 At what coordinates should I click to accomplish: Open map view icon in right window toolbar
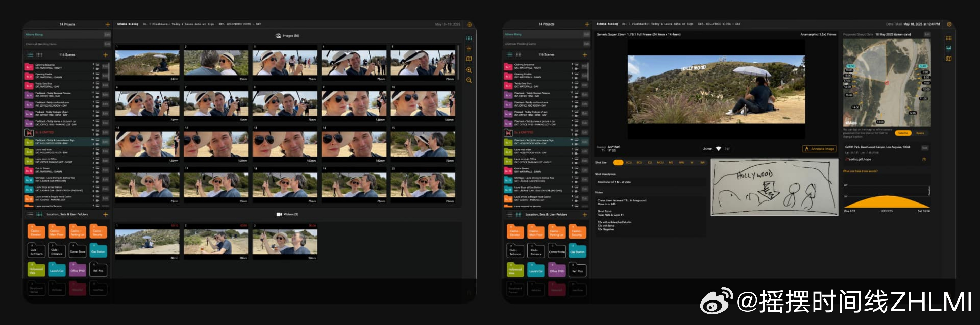[948, 59]
